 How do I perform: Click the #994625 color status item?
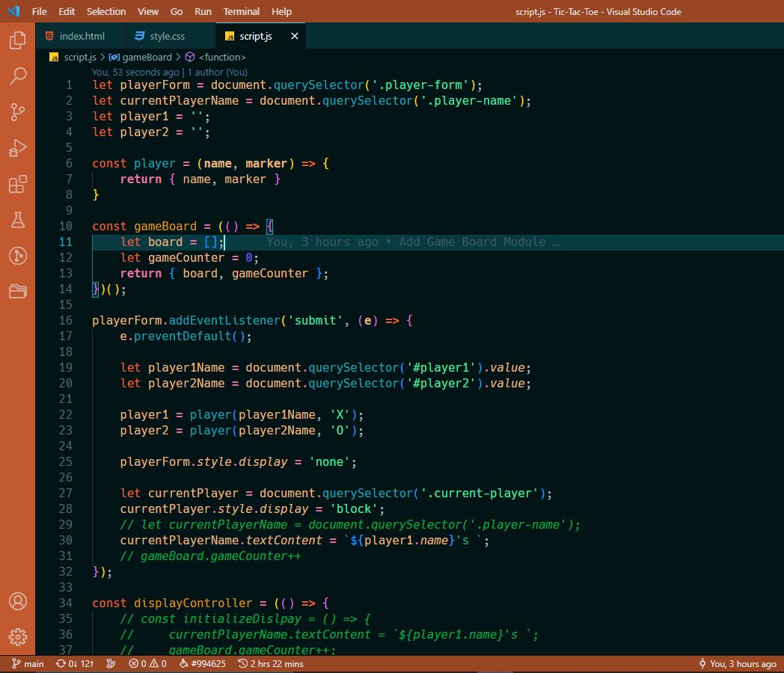[x=203, y=663]
